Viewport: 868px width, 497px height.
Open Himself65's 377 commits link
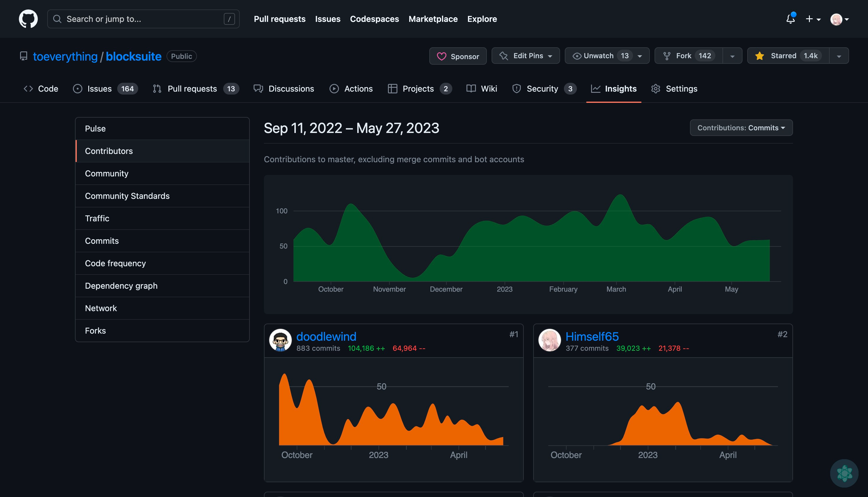click(x=587, y=348)
